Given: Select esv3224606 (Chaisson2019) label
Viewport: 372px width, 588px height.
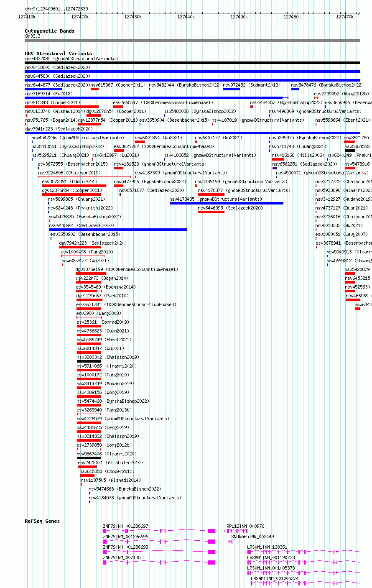Looking at the screenshot, I should (x=69, y=173).
